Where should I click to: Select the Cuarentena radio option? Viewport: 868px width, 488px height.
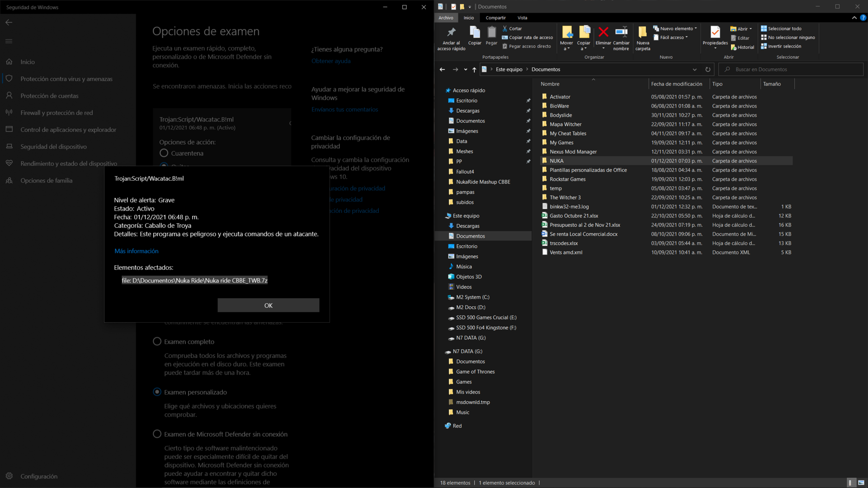[x=164, y=153]
